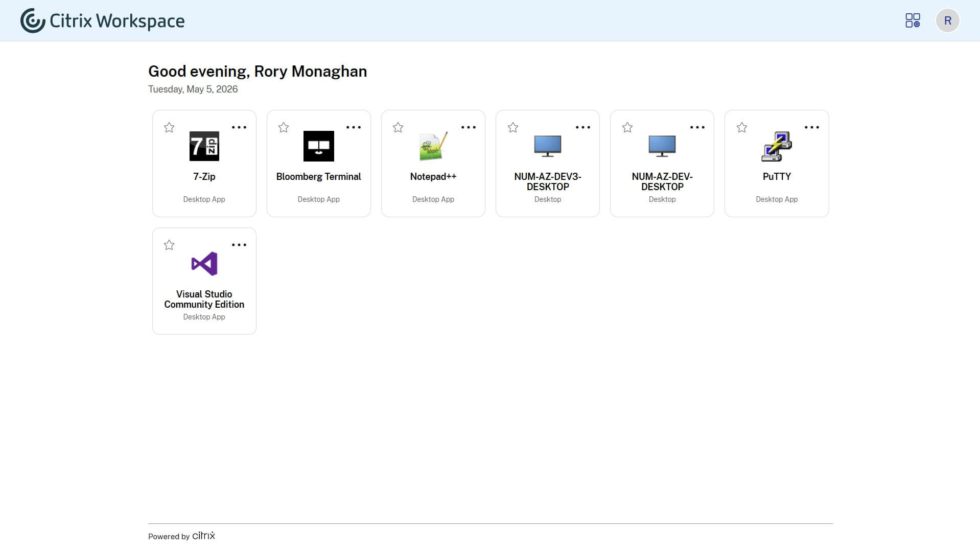Image resolution: width=980 pixels, height=551 pixels.
Task: Open the Notepad++ app icon
Action: [x=433, y=146]
